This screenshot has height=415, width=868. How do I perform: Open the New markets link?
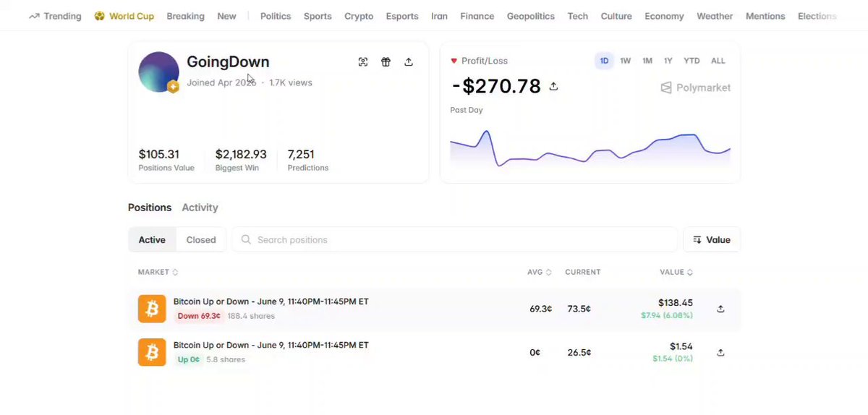226,16
